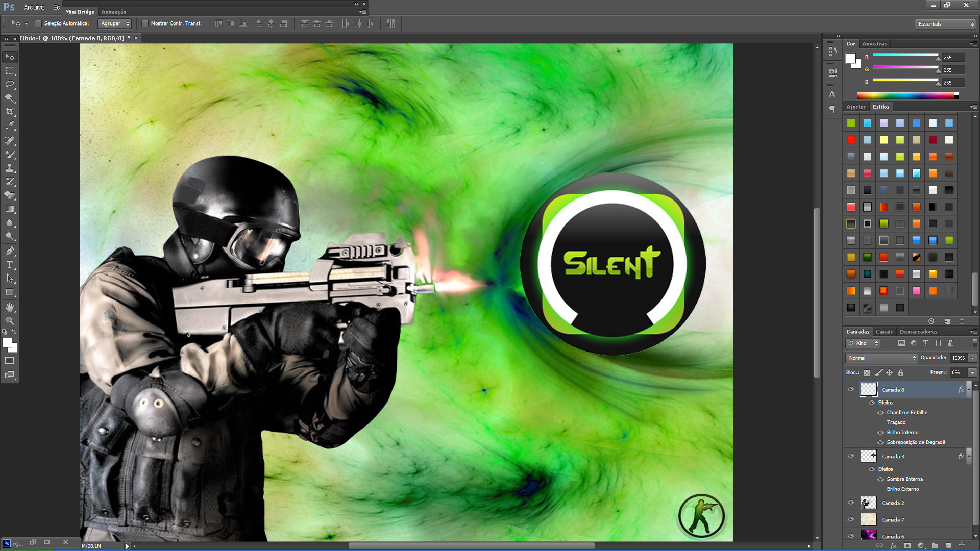Select the Magic Wand tool
The image size is (980, 551).
click(x=10, y=98)
